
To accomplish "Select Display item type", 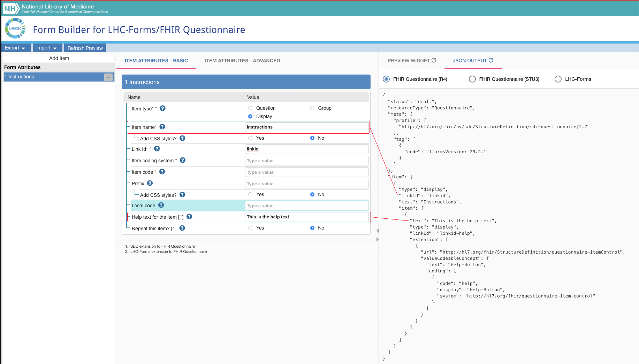I will (250, 116).
